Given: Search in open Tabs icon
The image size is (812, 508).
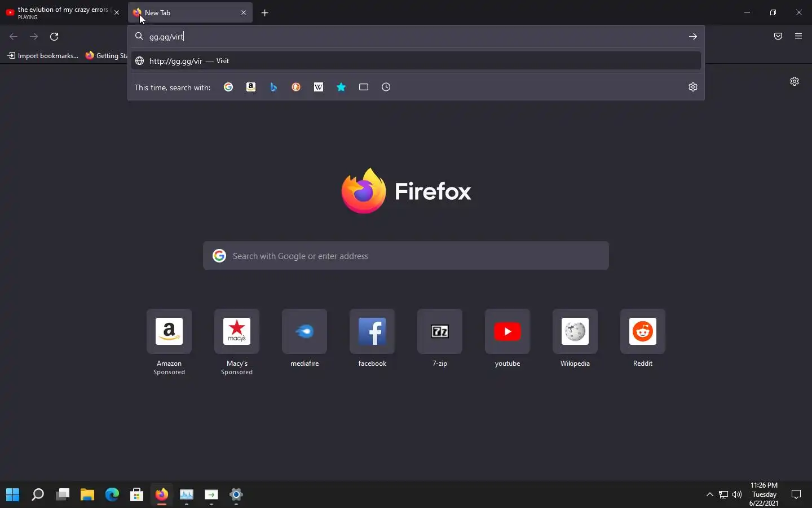Looking at the screenshot, I should [x=364, y=87].
